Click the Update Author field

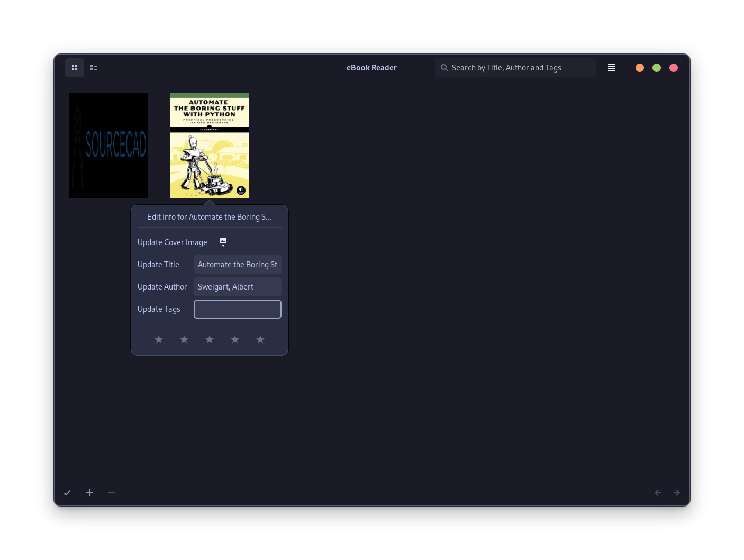click(237, 286)
